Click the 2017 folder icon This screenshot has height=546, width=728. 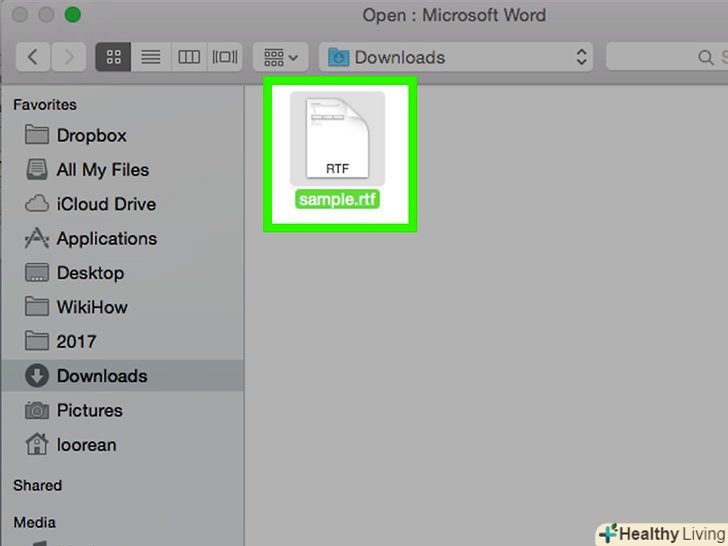(37, 341)
